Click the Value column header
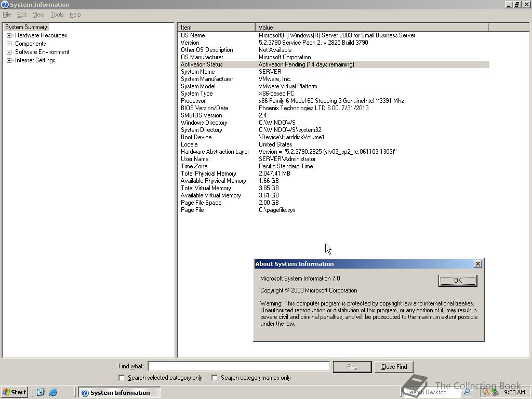Screen dimensions: 532x399 372,28
